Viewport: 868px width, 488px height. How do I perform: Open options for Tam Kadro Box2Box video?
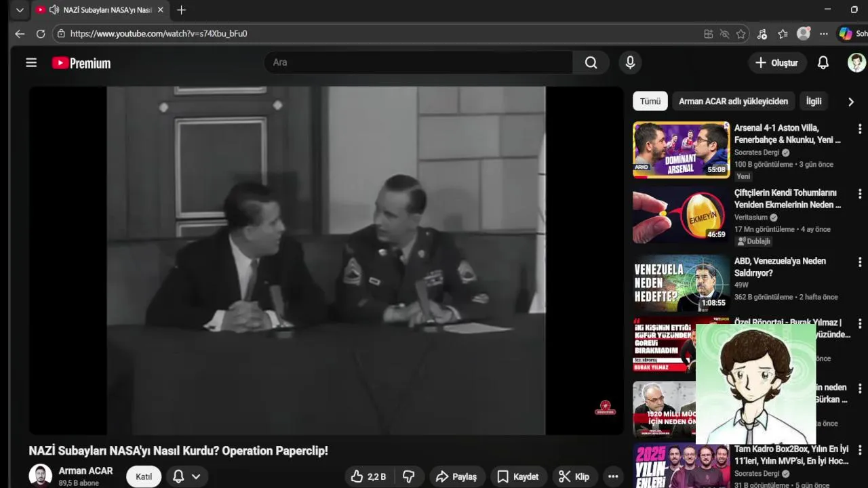(x=860, y=450)
